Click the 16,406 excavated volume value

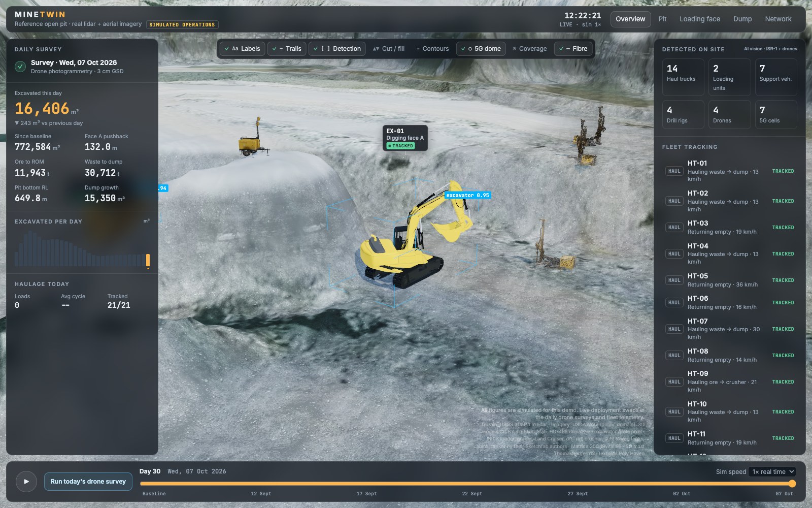42,109
